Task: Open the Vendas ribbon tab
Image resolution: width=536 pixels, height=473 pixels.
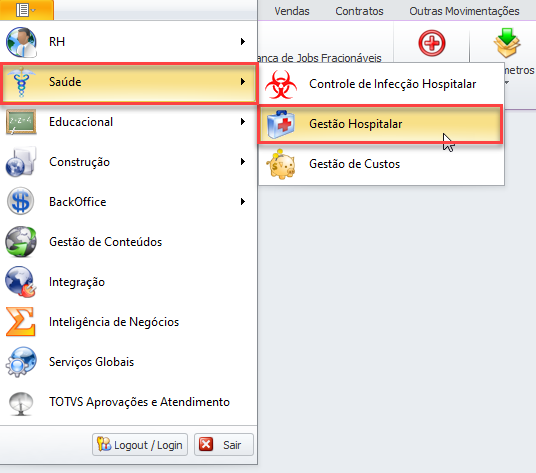Action: pyautogui.click(x=292, y=11)
